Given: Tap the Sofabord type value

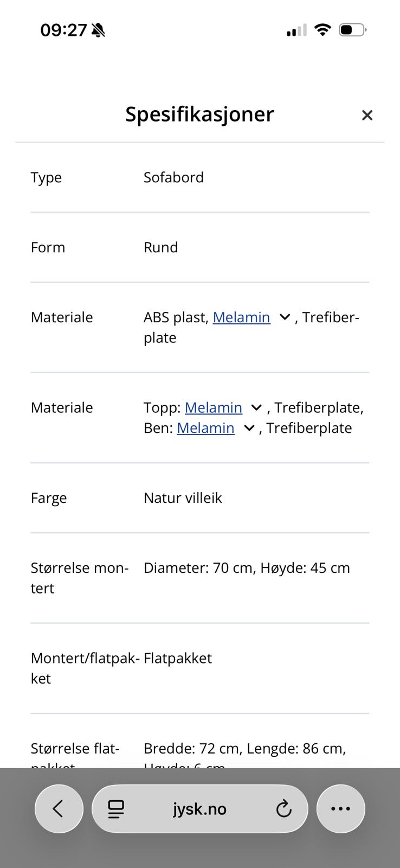Looking at the screenshot, I should (x=174, y=177).
